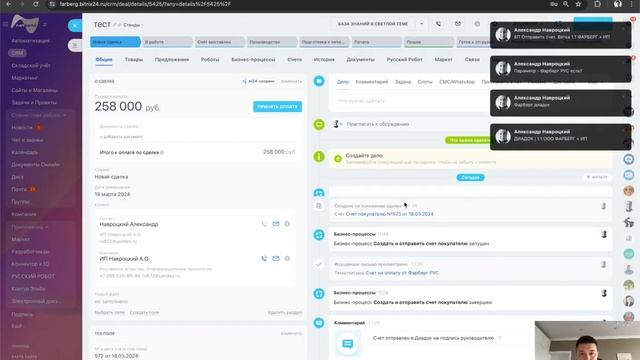Open the Бизнес-процессы tab
640x360 pixels.
tap(253, 60)
